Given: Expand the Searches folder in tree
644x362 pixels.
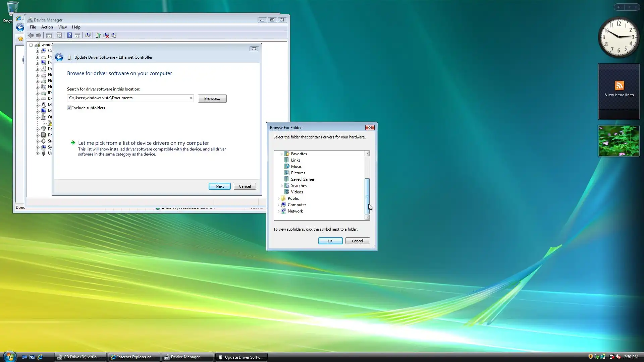Looking at the screenshot, I should pyautogui.click(x=282, y=186).
